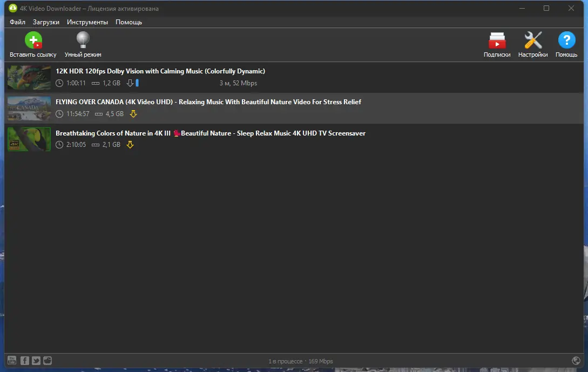Click the duration text 11:54:57
The image size is (588, 372).
tap(78, 114)
